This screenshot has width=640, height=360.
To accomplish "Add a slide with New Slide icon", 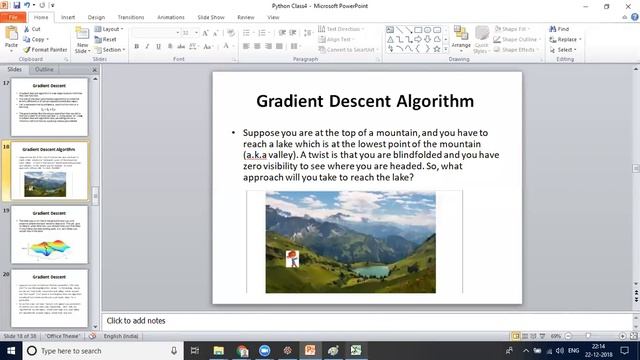I will pos(82,33).
